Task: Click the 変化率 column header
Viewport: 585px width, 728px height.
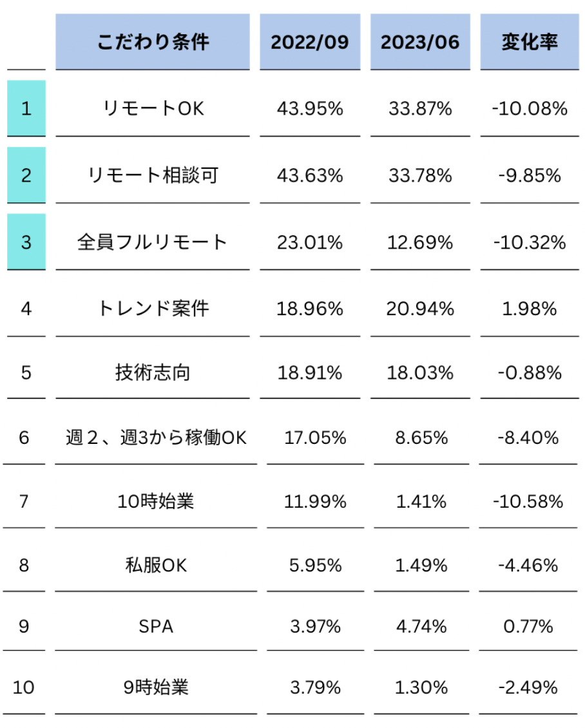Action: pos(530,42)
